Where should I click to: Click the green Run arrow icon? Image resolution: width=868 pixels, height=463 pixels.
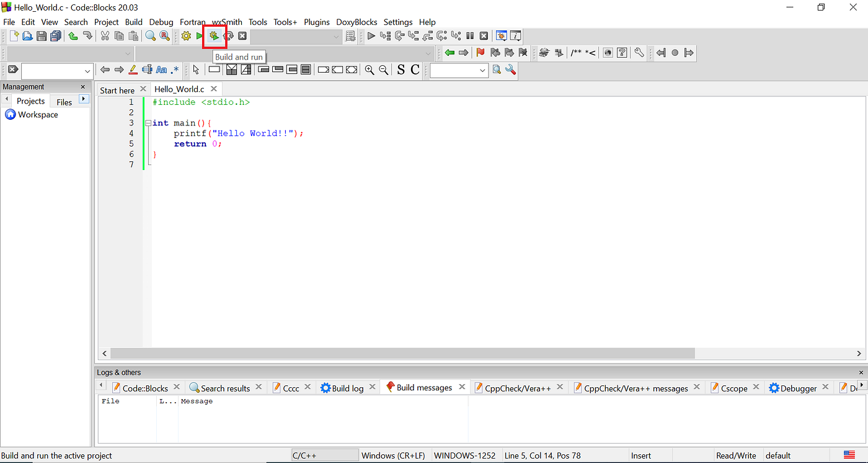coord(200,36)
